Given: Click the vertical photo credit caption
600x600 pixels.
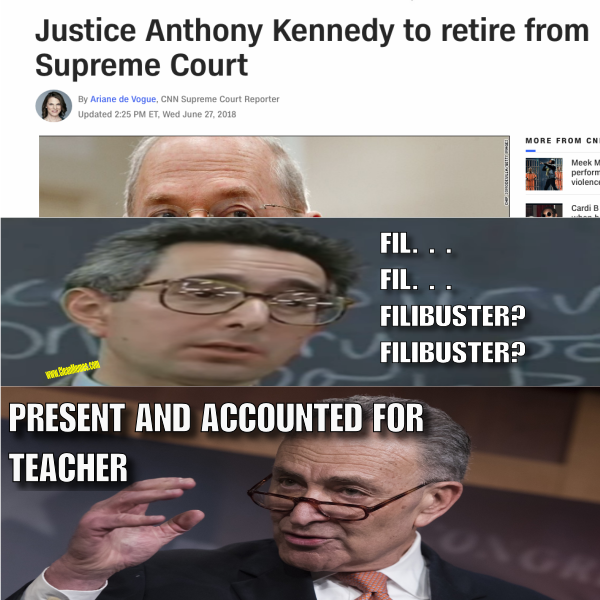Looking at the screenshot, I should pos(507,172).
